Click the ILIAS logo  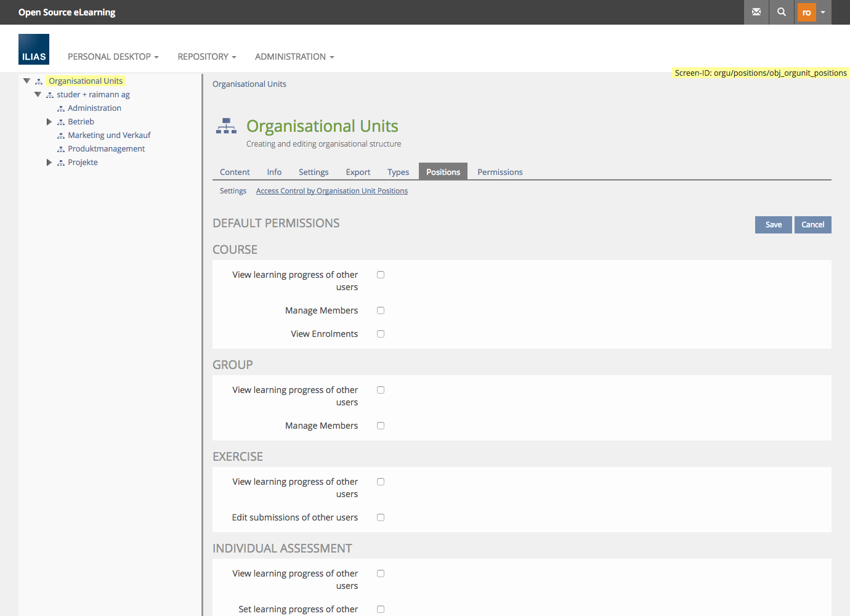click(34, 49)
